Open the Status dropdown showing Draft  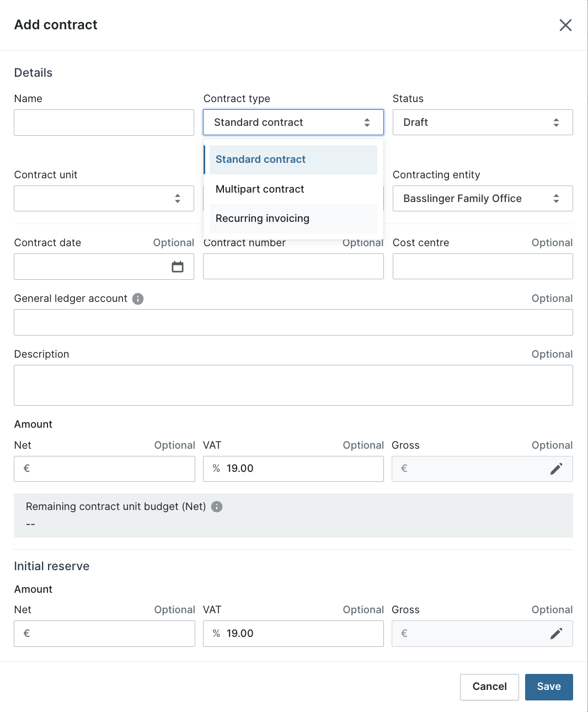[x=483, y=123]
